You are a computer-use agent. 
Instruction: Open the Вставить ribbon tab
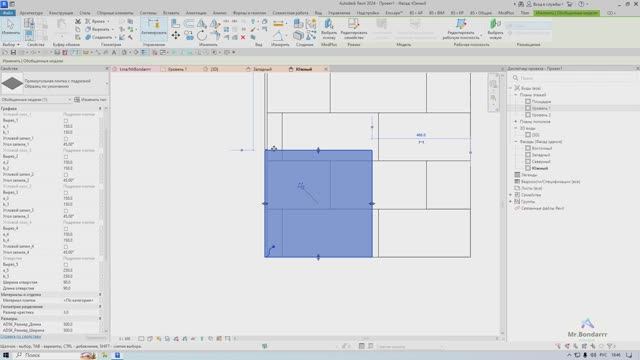(x=171, y=13)
